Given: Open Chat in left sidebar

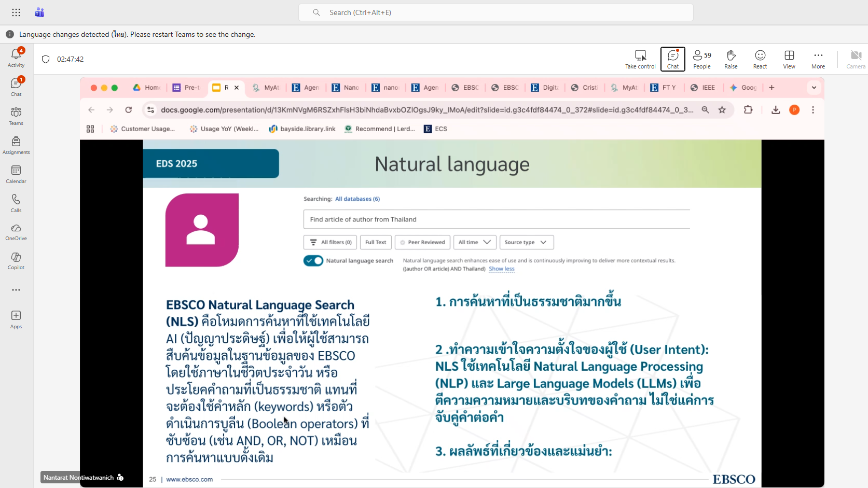Looking at the screenshot, I should 16,86.
